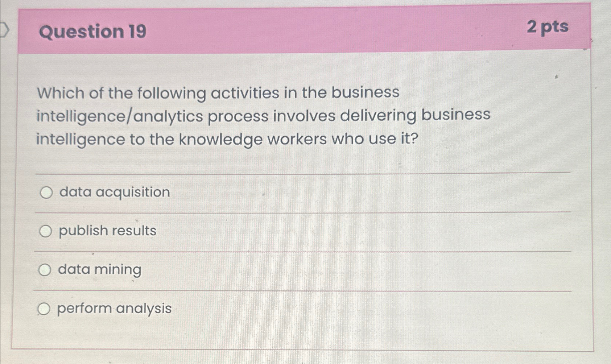
Task: Click the radio button next to 'data mining'
Action: (45, 270)
